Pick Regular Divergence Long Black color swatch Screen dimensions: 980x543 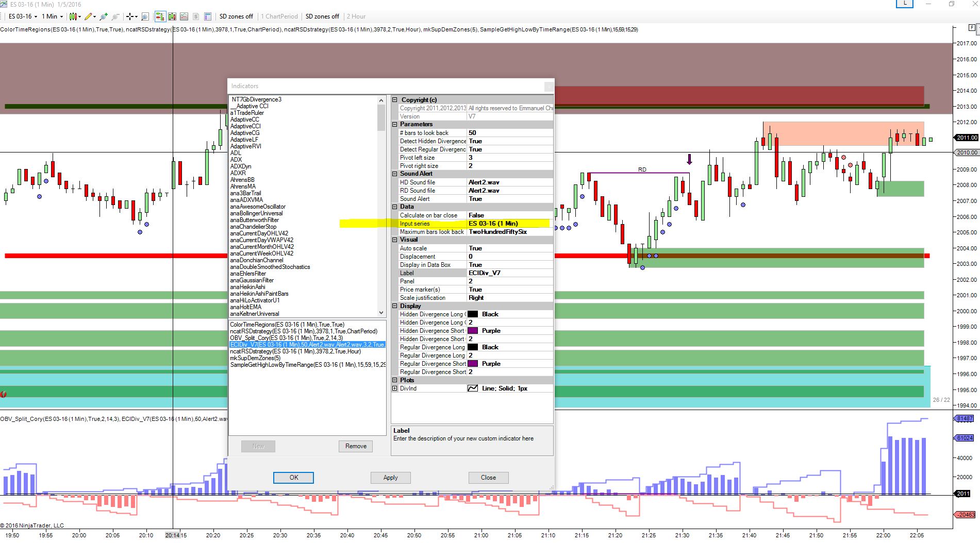(472, 347)
